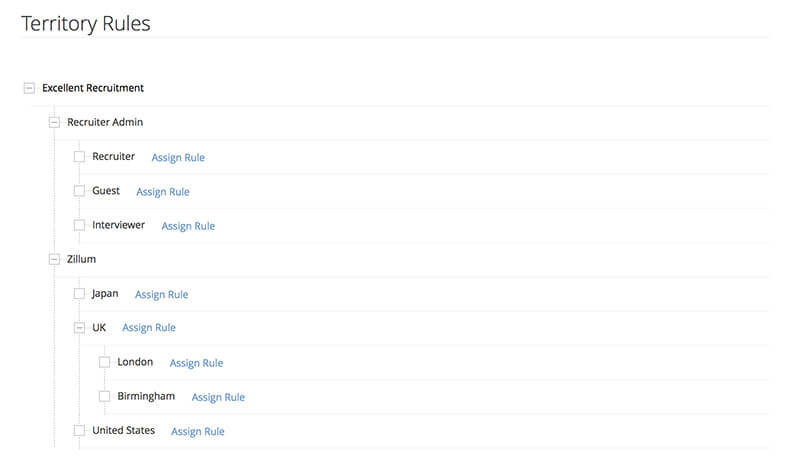
Task: Open Assign Rule for United States
Action: coord(198,432)
